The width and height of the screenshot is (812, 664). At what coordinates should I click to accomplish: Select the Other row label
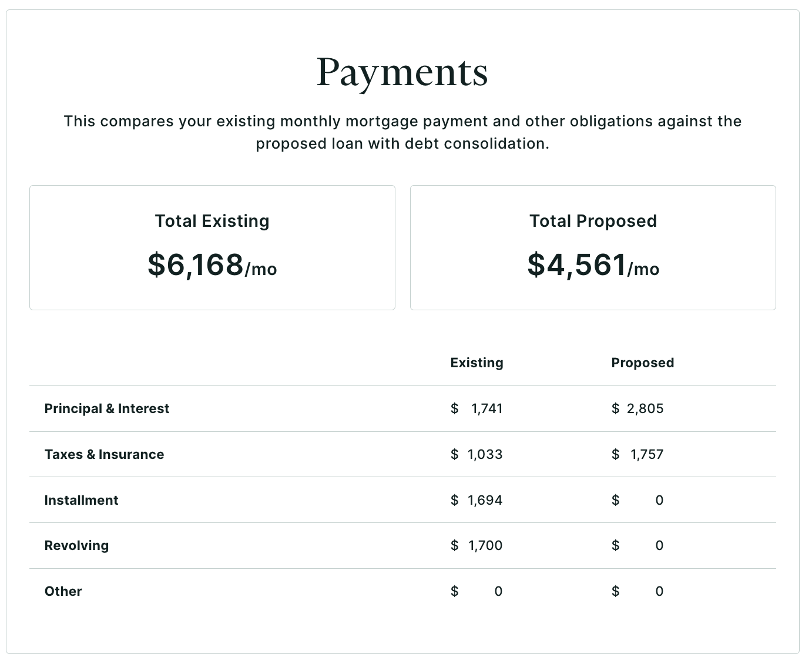[x=63, y=591]
